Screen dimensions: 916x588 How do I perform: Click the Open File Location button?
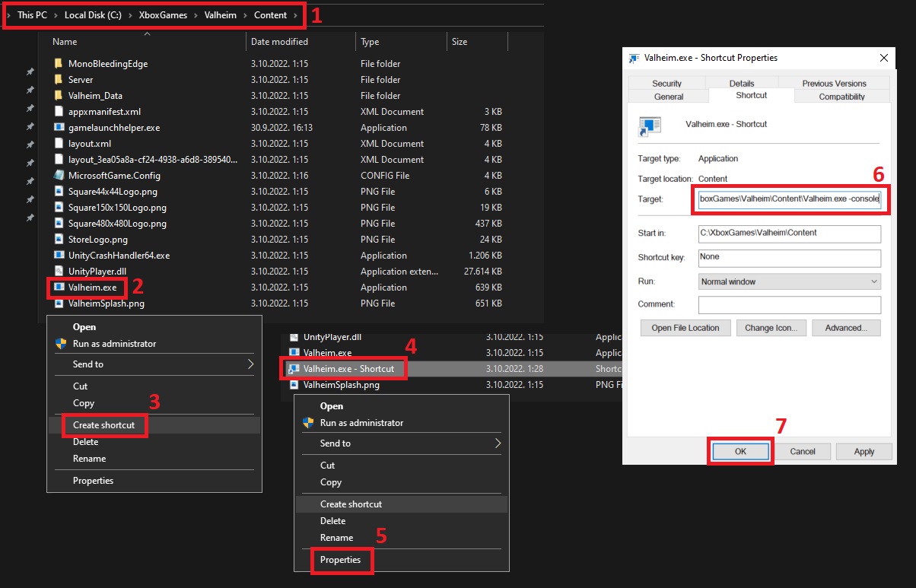685,328
